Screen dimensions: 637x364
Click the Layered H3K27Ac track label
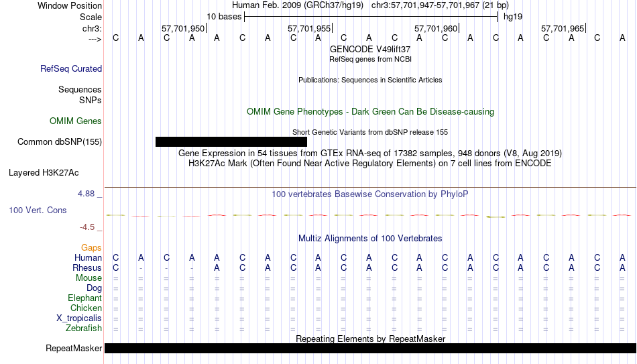tap(44, 173)
